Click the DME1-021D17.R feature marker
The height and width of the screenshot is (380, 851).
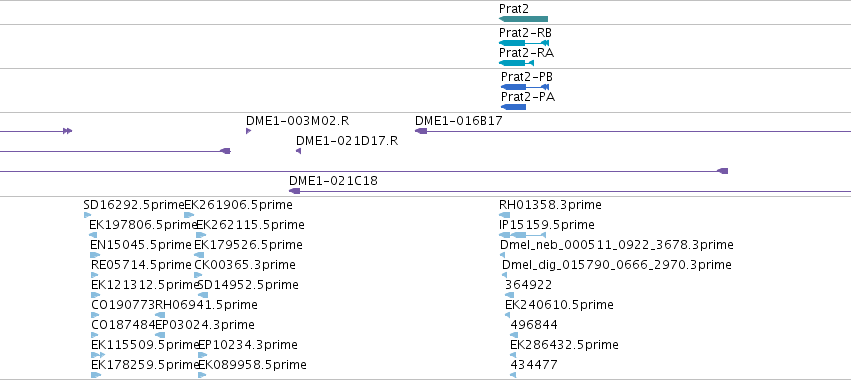tap(299, 151)
